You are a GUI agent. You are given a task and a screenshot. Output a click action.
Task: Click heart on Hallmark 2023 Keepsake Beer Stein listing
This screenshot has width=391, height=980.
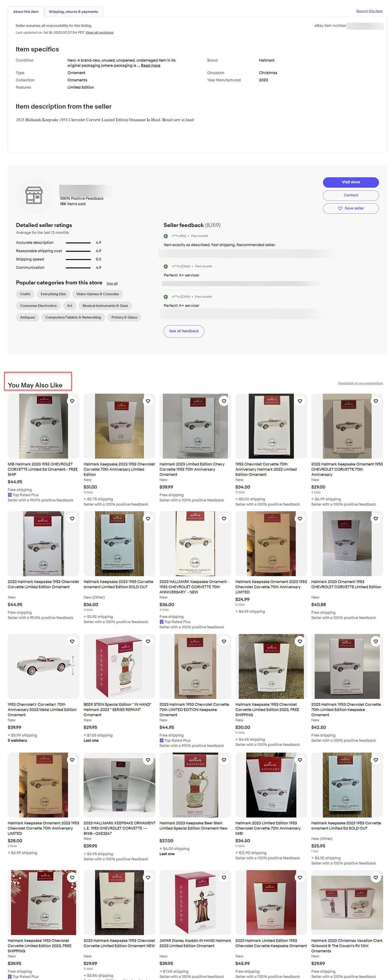224,760
